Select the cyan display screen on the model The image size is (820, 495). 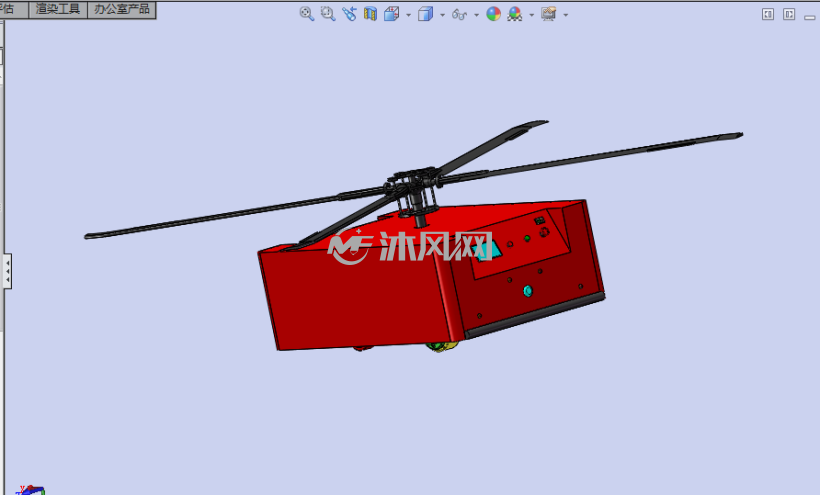pyautogui.click(x=488, y=249)
